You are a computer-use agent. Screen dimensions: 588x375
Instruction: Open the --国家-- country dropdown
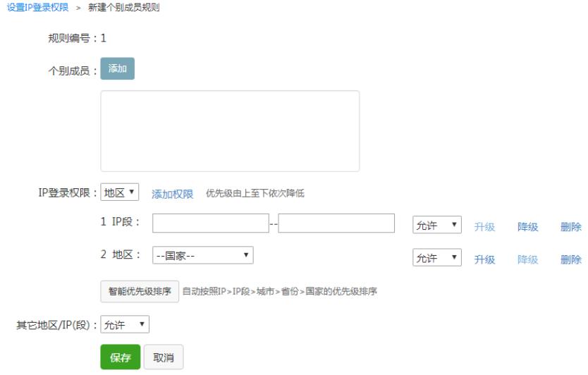click(x=203, y=255)
